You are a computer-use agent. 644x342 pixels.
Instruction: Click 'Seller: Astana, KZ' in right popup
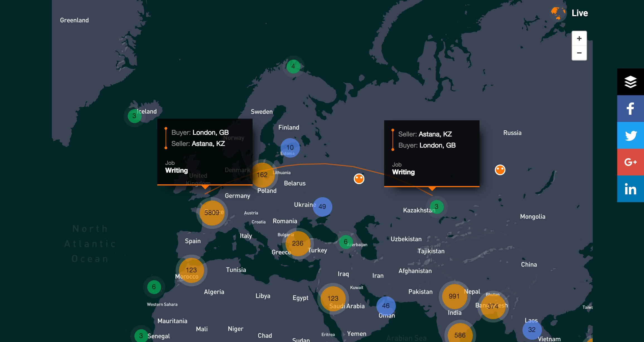click(425, 134)
